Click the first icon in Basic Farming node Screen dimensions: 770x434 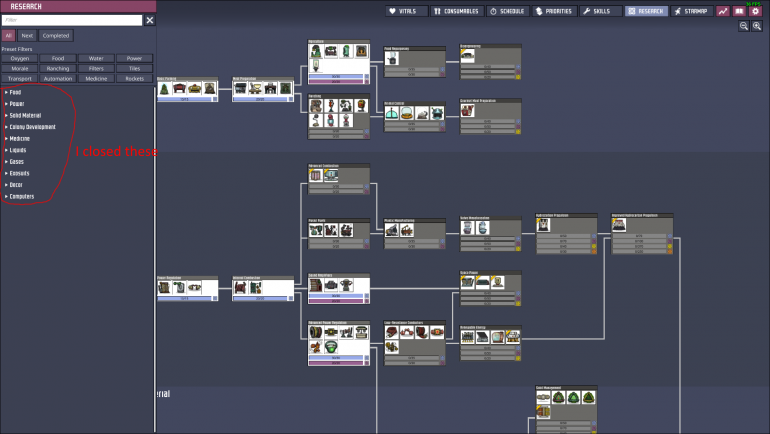click(x=165, y=89)
